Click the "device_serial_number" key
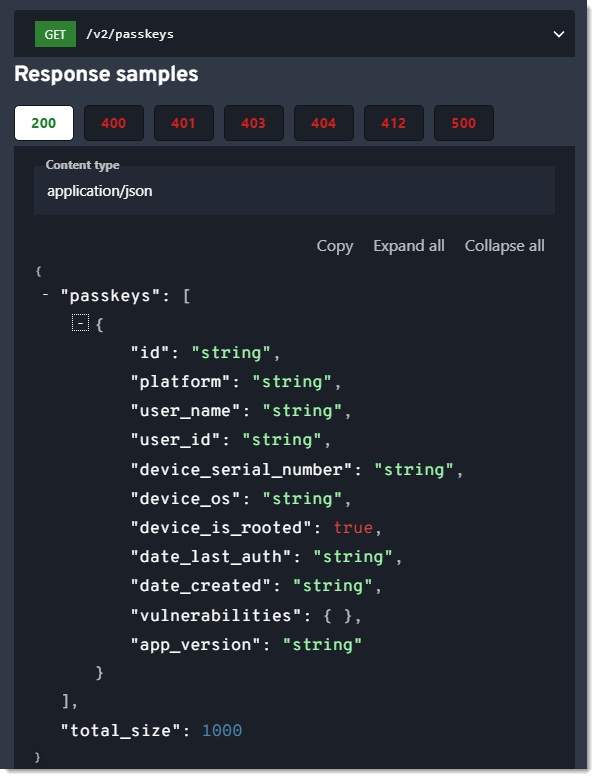 tap(241, 469)
